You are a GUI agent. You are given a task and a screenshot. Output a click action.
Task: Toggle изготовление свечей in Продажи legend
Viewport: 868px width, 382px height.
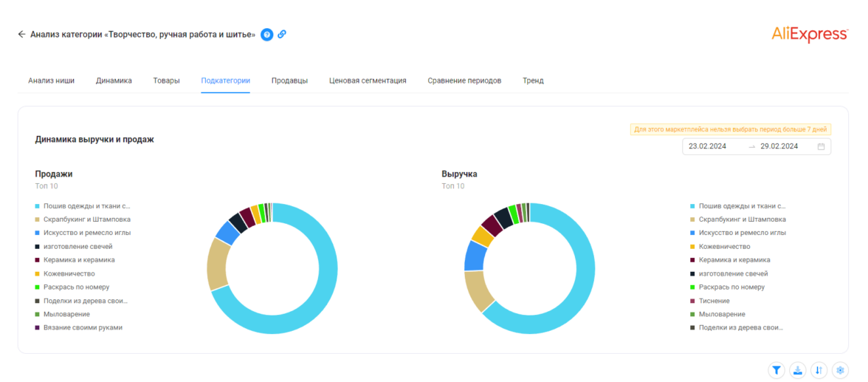click(74, 246)
